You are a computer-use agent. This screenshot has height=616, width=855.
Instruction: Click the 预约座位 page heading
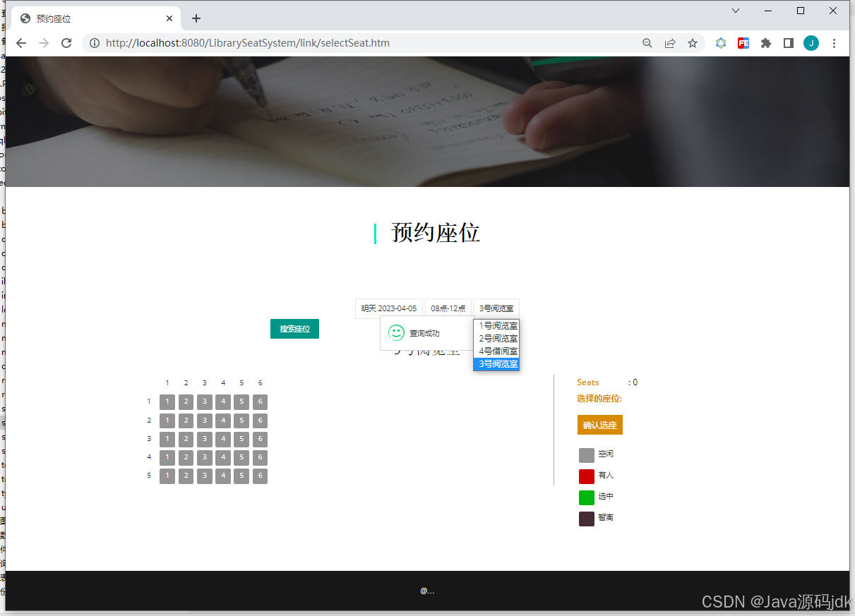click(436, 233)
